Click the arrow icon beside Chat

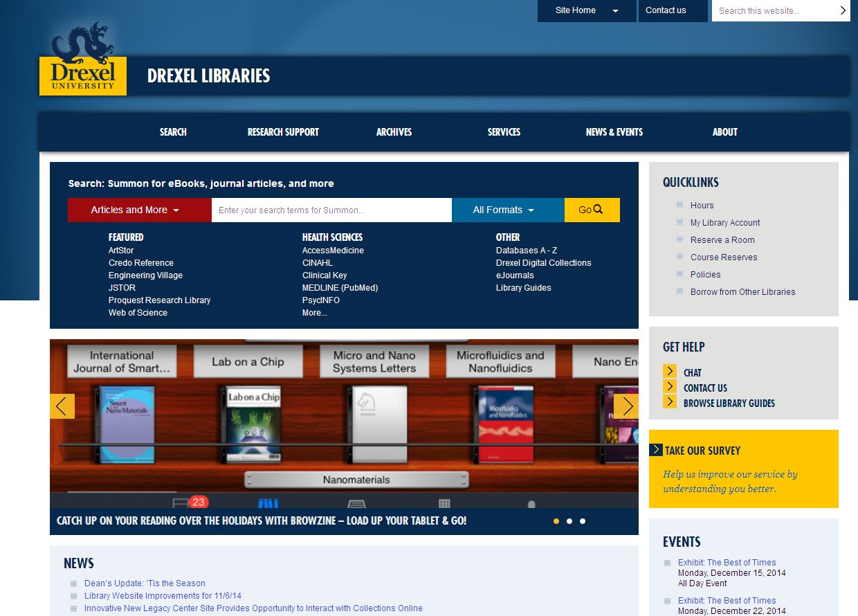670,371
